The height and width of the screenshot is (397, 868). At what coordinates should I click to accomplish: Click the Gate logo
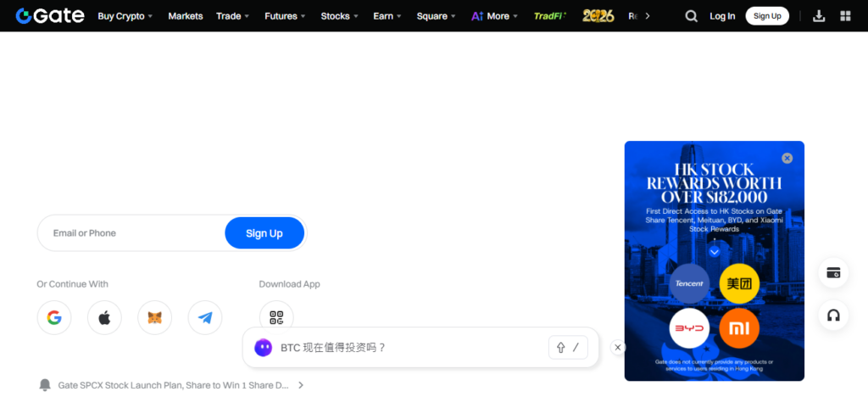coord(50,15)
